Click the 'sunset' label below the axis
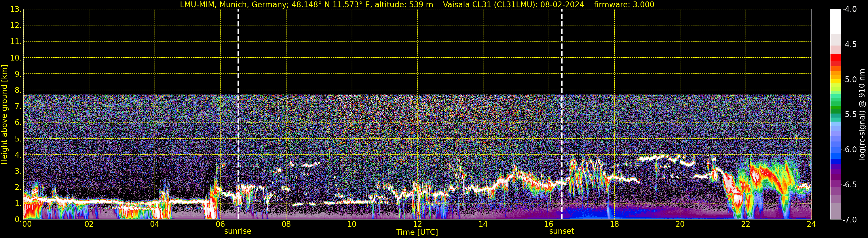The height and width of the screenshot is (238, 868). tap(561, 231)
